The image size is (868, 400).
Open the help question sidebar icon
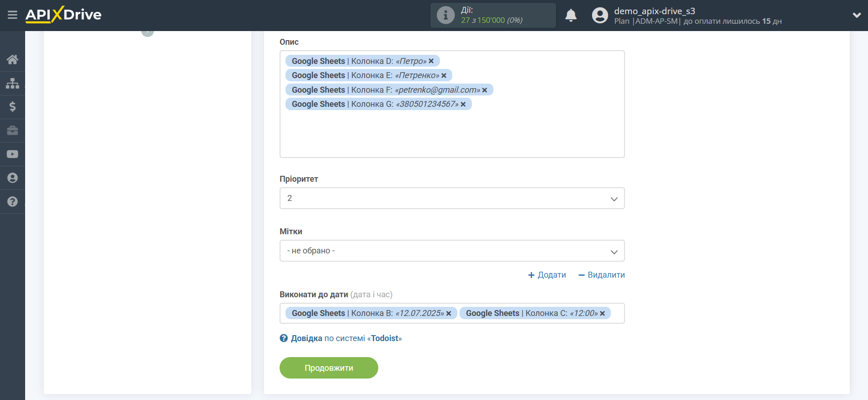coord(12,202)
